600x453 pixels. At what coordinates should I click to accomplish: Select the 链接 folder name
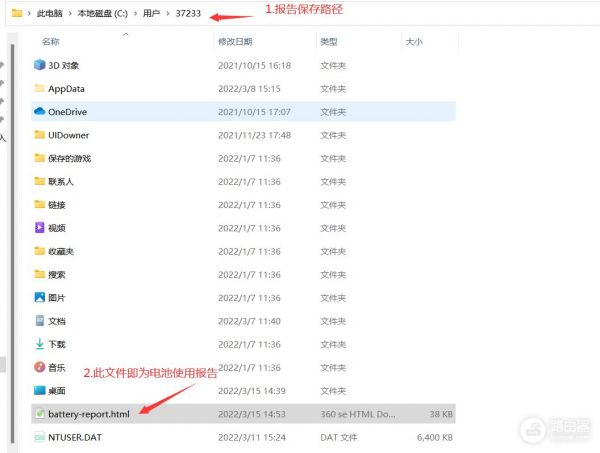57,205
